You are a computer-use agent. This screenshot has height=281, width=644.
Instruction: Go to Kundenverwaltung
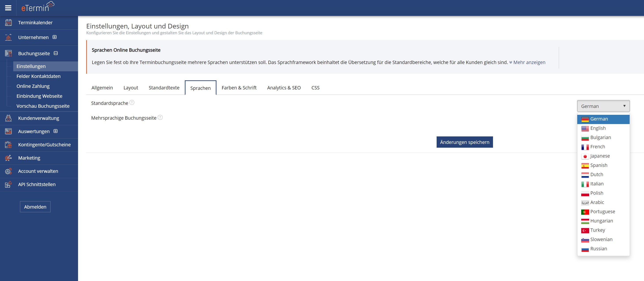click(39, 118)
